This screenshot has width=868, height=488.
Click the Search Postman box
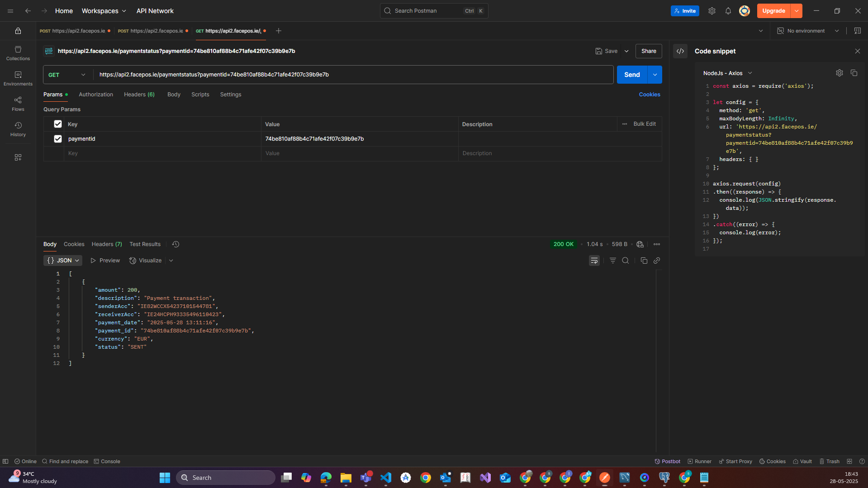(434, 11)
